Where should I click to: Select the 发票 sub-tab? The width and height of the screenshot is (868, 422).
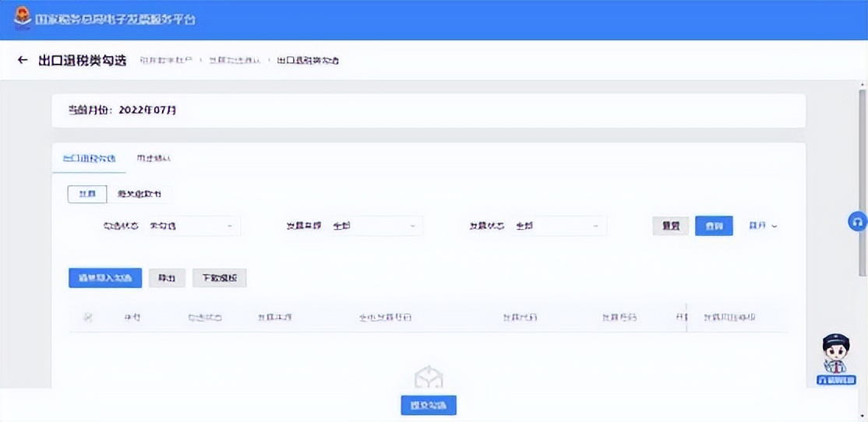pyautogui.click(x=87, y=194)
